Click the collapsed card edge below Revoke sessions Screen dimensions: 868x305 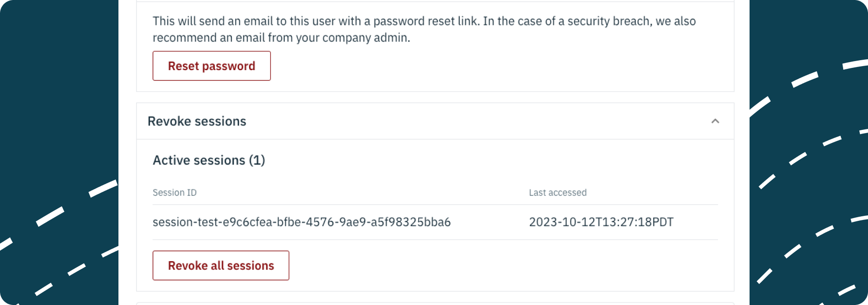click(x=435, y=303)
